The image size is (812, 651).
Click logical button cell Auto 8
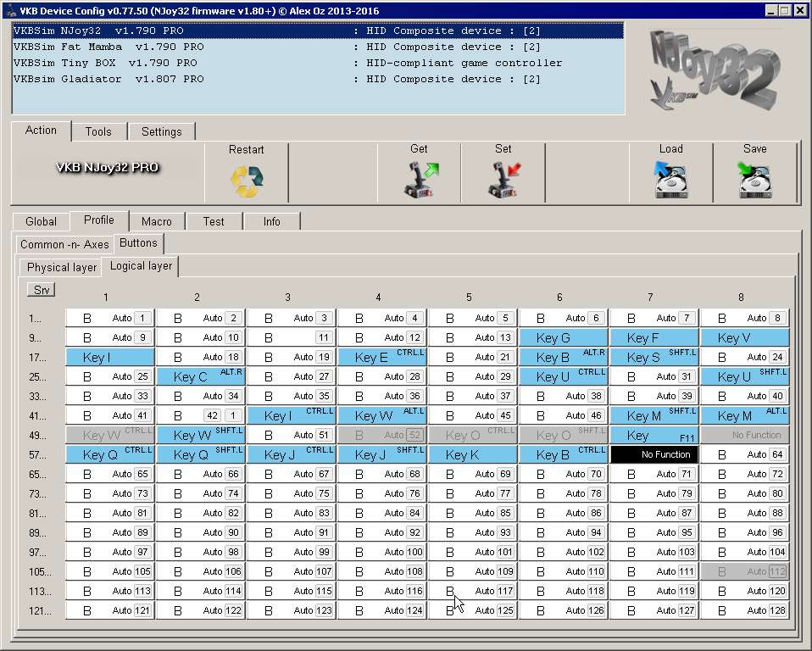(745, 318)
